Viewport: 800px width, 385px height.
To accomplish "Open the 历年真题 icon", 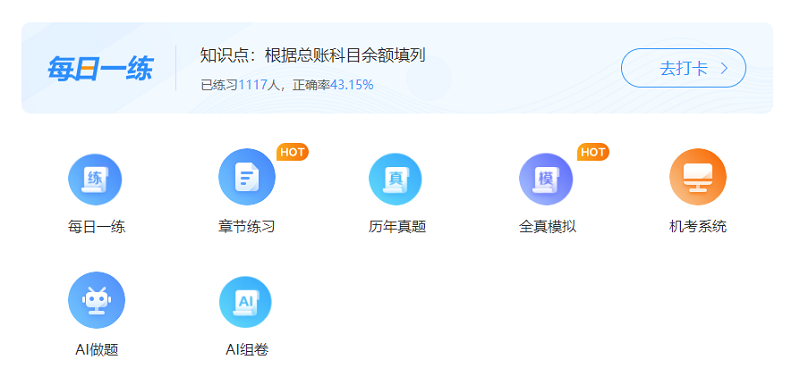I will tap(395, 179).
